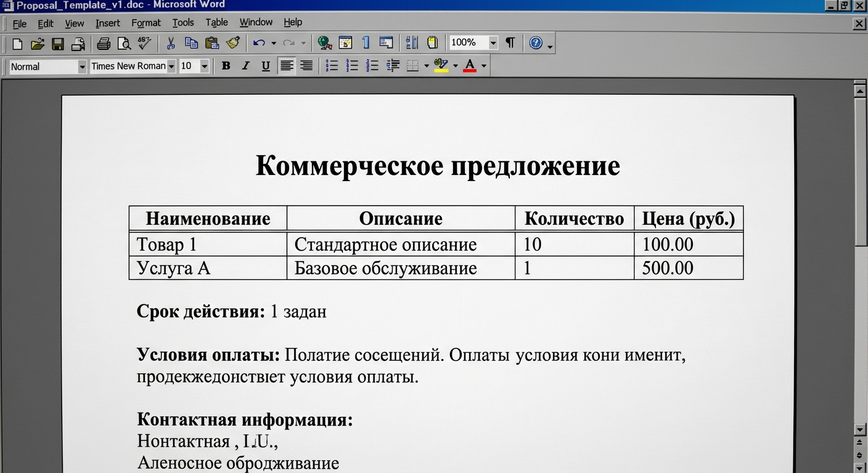
Task: Run the spelling checker
Action: tap(143, 42)
